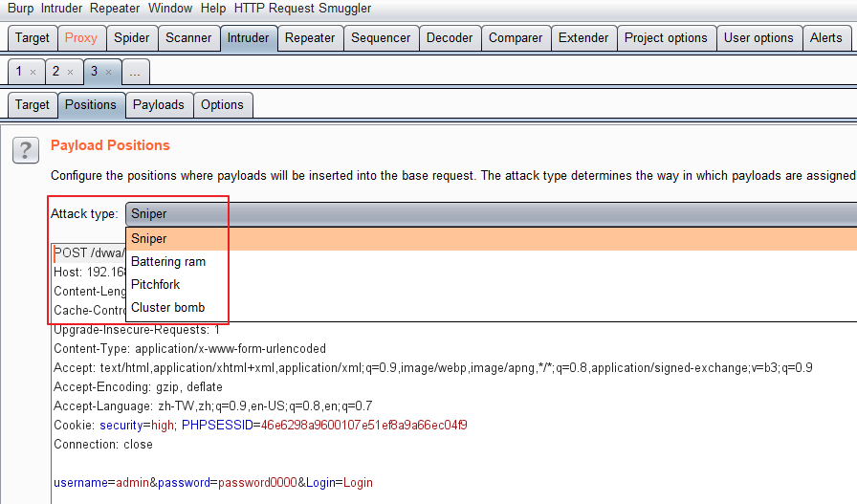Collapse the Attack type combo box
Viewport: 857px width, 504px height.
click(x=491, y=213)
